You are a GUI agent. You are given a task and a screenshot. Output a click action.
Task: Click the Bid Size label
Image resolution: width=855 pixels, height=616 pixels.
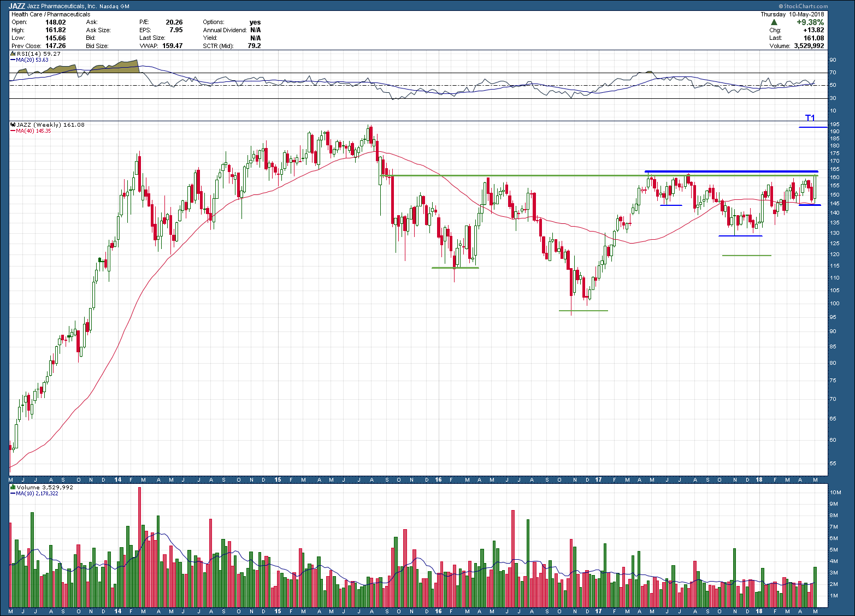(97, 46)
